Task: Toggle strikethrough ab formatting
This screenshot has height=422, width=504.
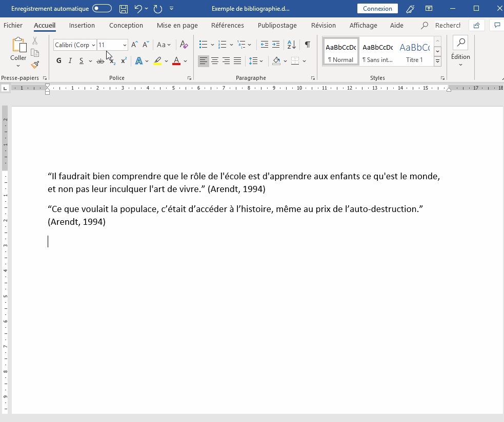Action: pyautogui.click(x=100, y=61)
